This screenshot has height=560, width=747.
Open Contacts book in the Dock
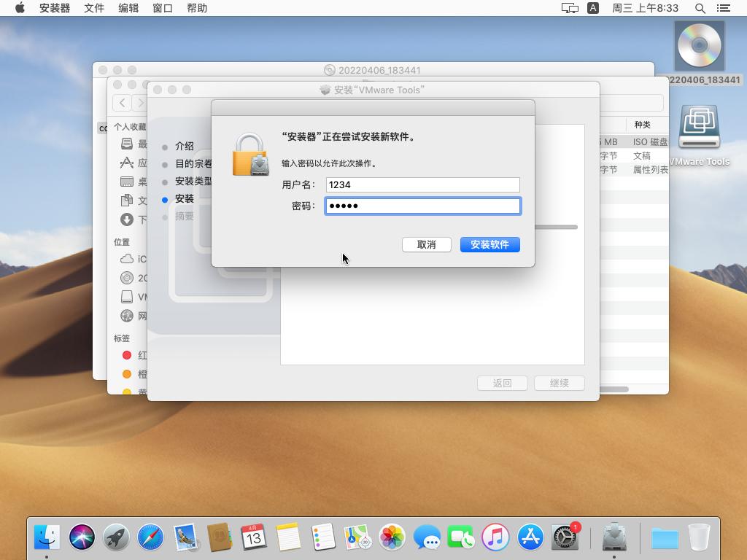tap(220, 537)
